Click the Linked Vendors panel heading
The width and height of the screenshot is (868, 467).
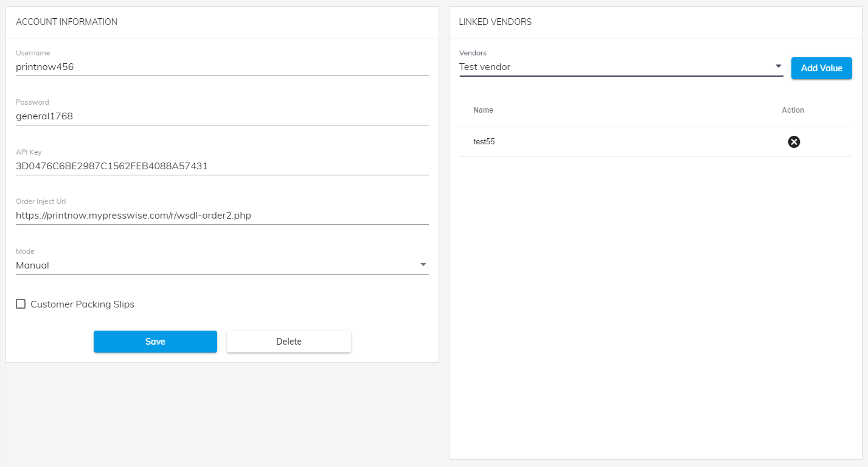495,22
